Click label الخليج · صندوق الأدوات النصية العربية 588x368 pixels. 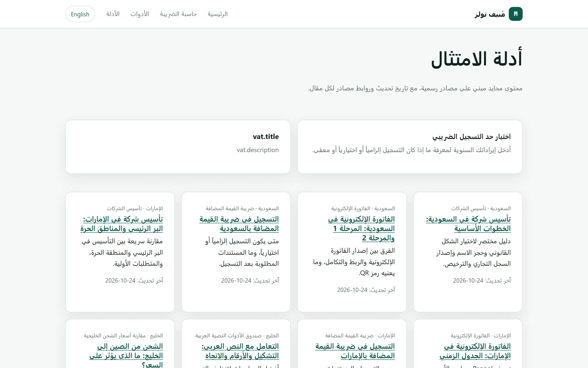click(237, 335)
